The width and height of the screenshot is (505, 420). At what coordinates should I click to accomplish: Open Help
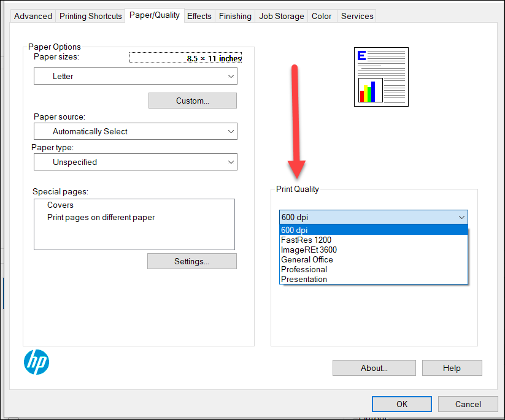pyautogui.click(x=452, y=368)
